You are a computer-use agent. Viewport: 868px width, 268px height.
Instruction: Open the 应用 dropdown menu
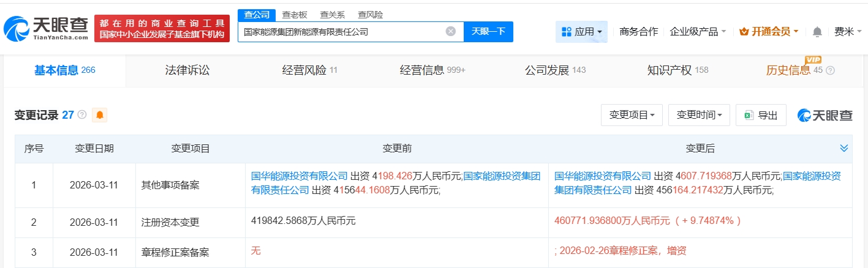(x=581, y=32)
